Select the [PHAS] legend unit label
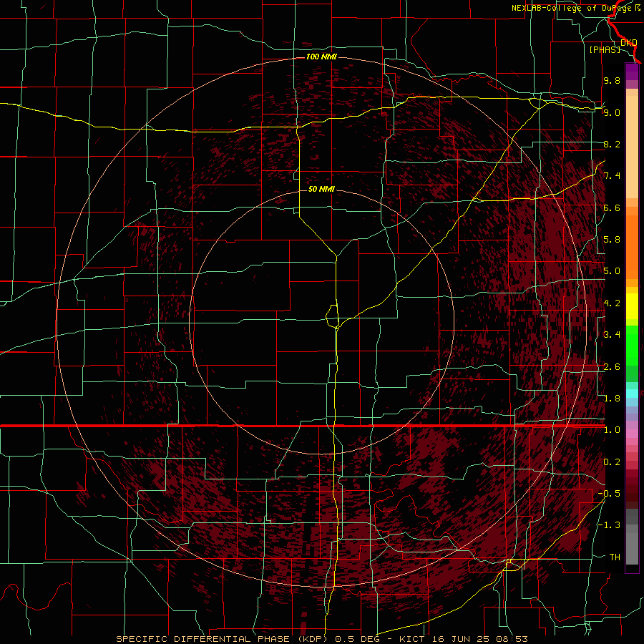This screenshot has width=644, height=644. (605, 49)
